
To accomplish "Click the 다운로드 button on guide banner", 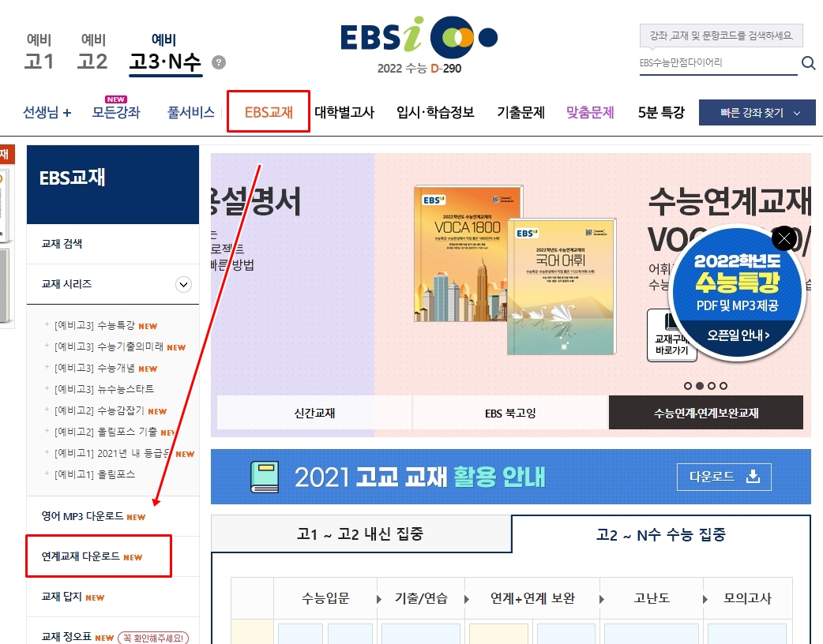I will click(723, 477).
